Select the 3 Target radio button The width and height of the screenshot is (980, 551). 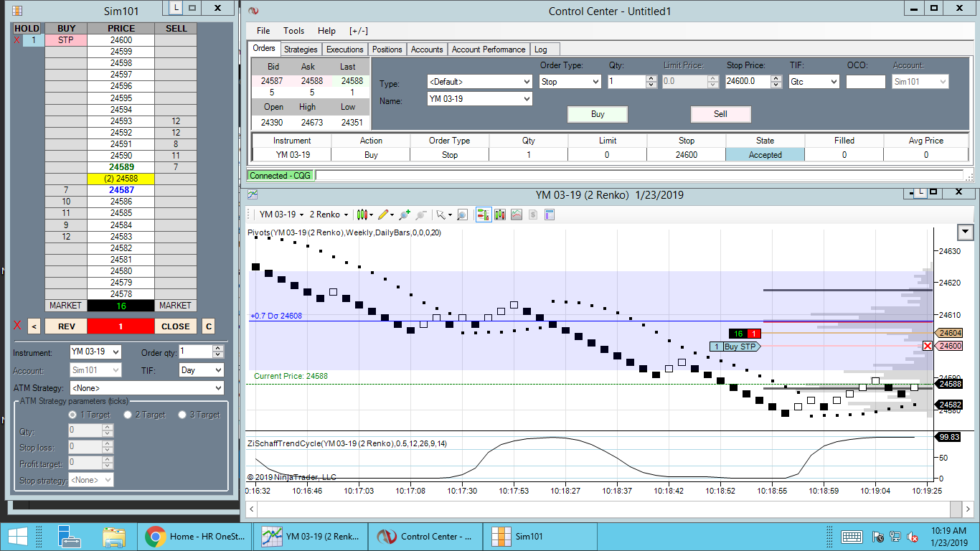click(183, 415)
